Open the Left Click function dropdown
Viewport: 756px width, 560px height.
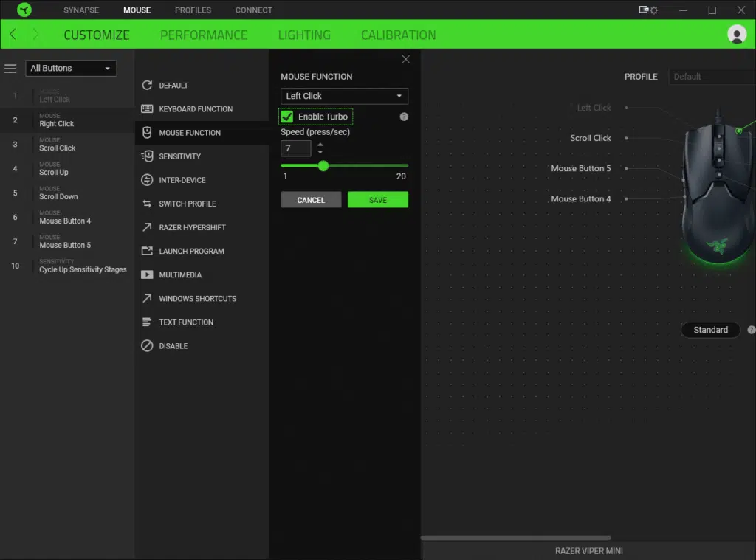(x=344, y=96)
